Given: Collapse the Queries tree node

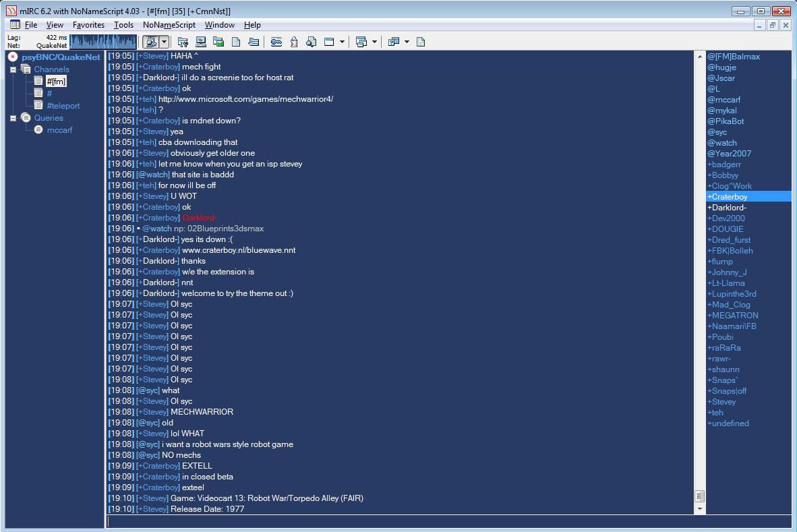Looking at the screenshot, I should pos(13,119).
